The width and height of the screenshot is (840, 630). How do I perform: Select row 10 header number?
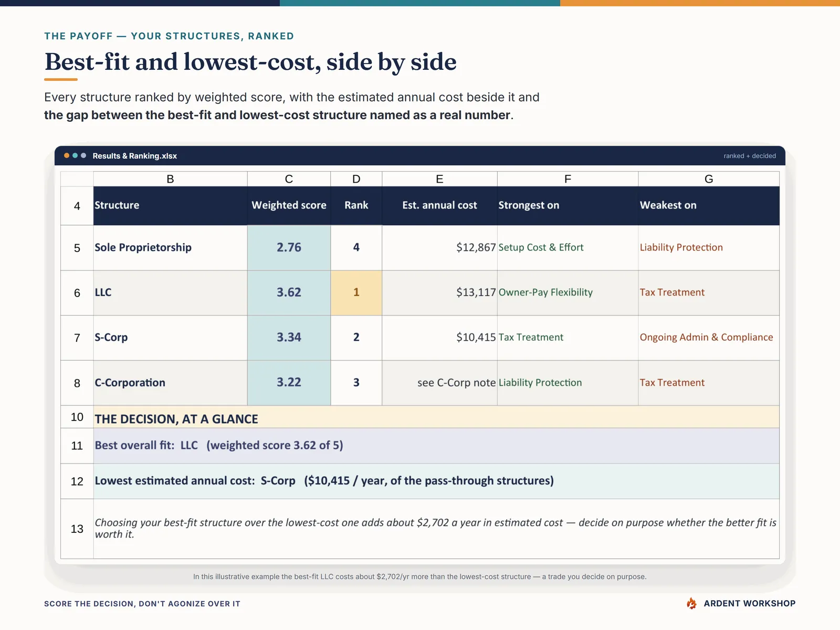[x=77, y=417]
